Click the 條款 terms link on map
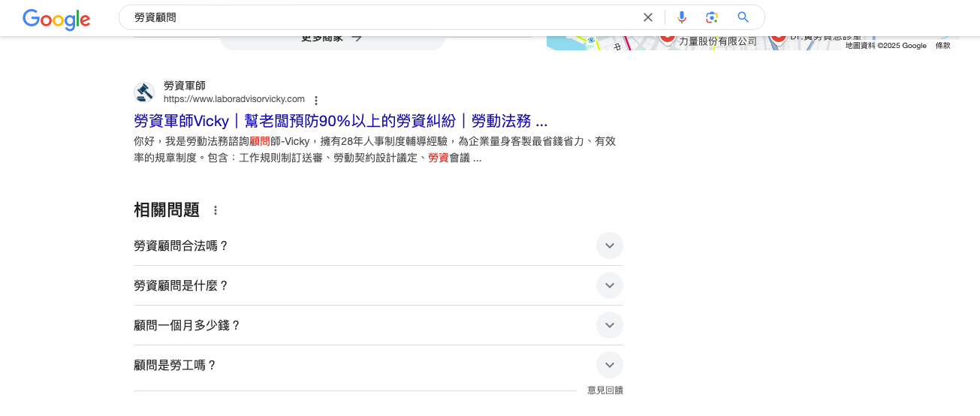Image resolution: width=980 pixels, height=416 pixels. (942, 46)
